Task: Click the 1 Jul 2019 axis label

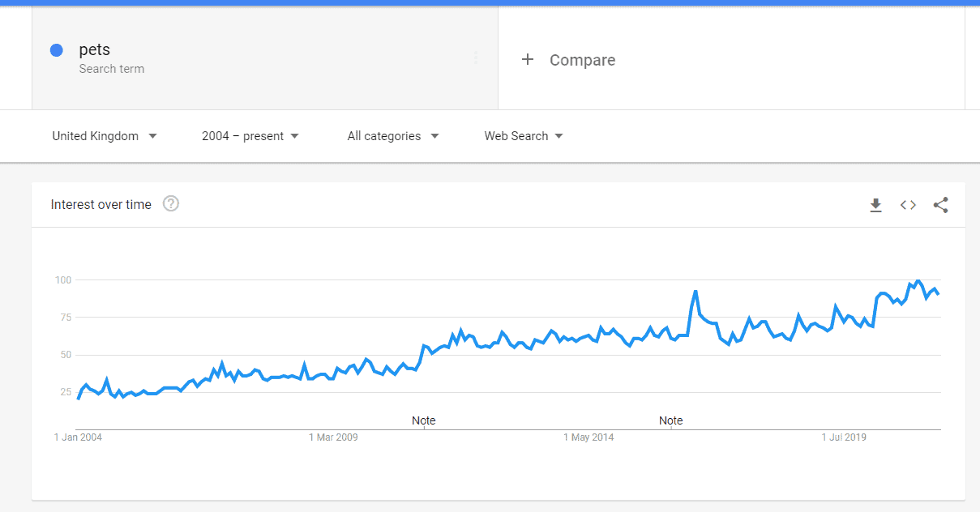Action: click(x=844, y=437)
